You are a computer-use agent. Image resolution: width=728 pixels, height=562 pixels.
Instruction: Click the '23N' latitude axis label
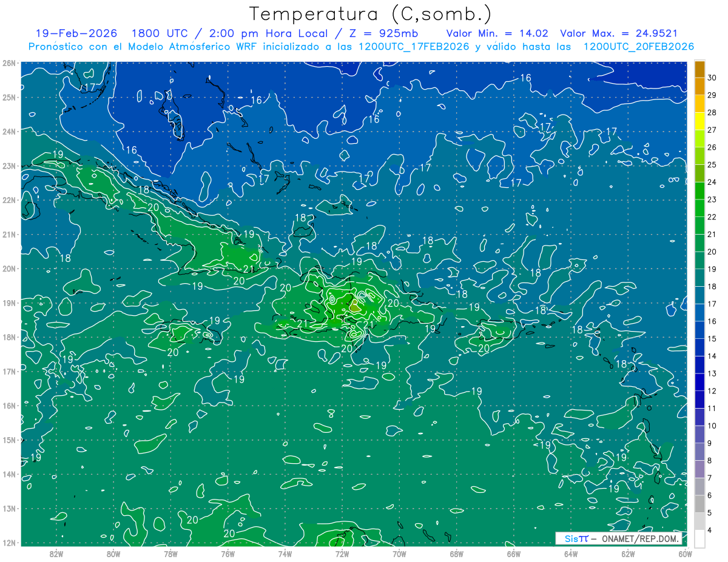pos(9,166)
